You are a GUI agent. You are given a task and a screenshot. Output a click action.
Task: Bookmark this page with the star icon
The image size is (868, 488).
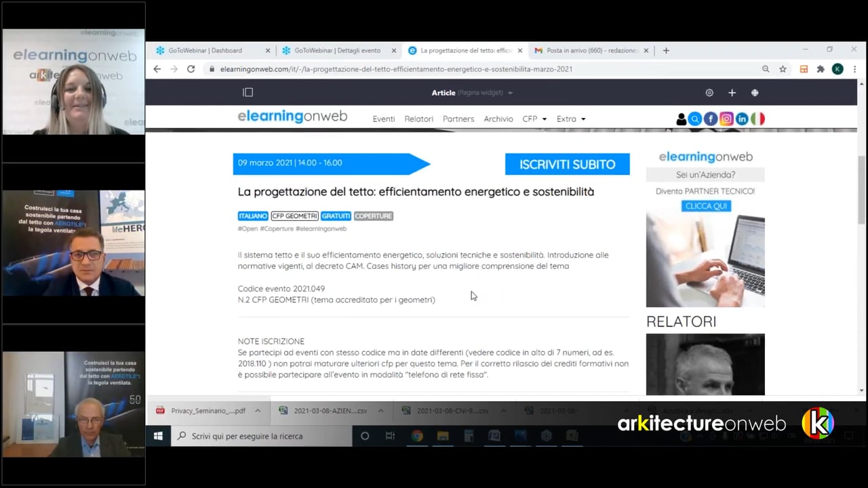click(x=783, y=69)
